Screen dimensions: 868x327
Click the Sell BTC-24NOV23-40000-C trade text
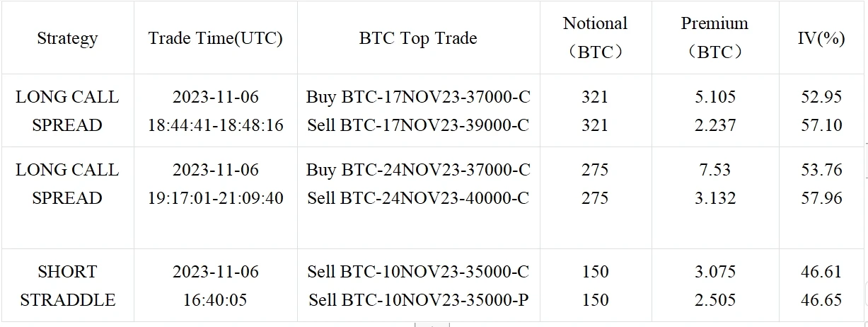(418, 198)
